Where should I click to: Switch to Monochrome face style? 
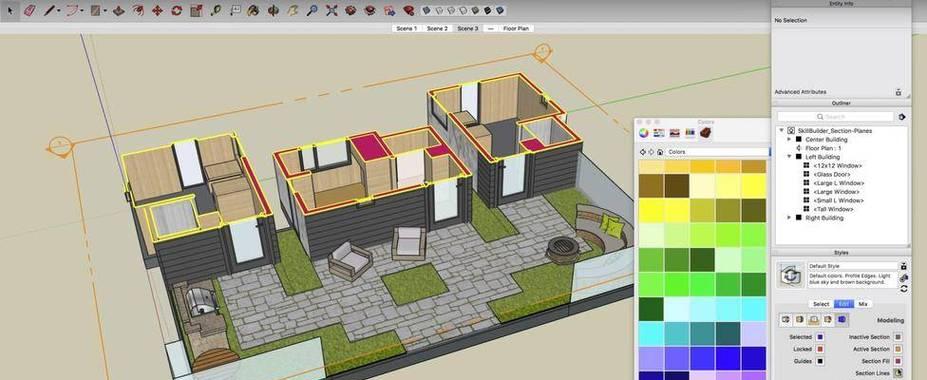tap(500, 10)
